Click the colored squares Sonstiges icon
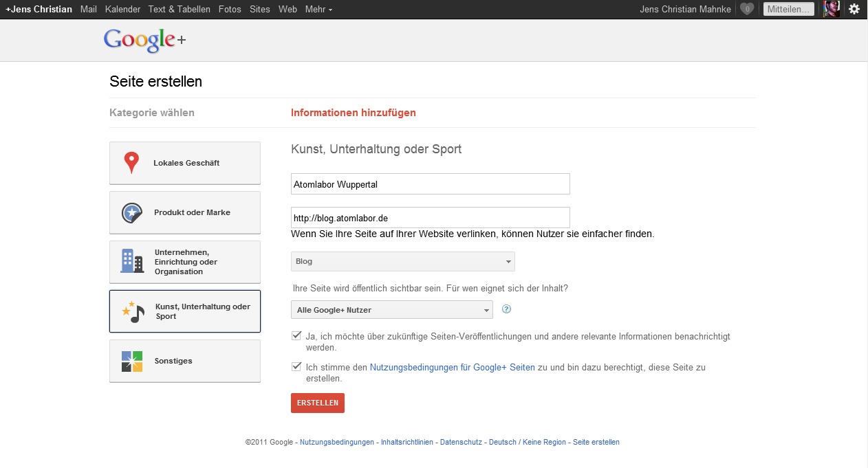Image resolution: width=868 pixels, height=468 pixels. (x=131, y=361)
